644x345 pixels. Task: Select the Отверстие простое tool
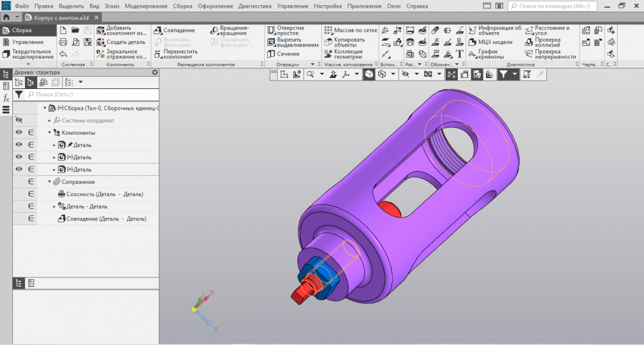click(x=271, y=31)
